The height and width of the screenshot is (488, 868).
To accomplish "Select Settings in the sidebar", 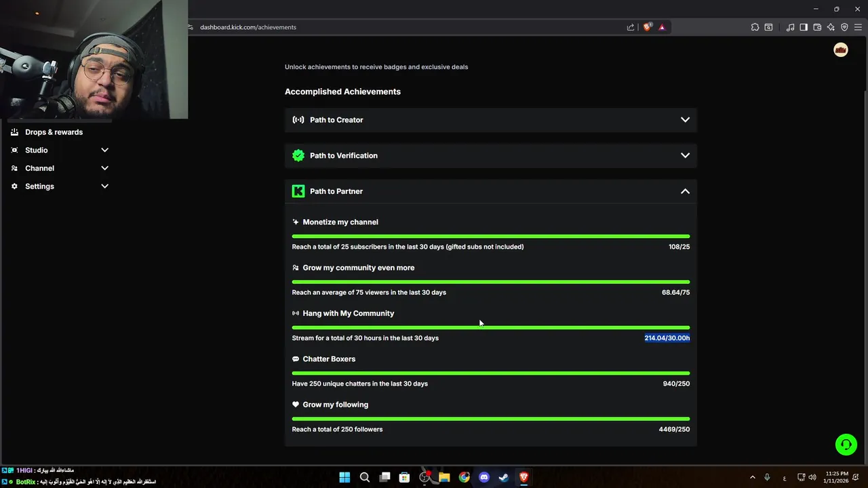I will click(x=39, y=186).
